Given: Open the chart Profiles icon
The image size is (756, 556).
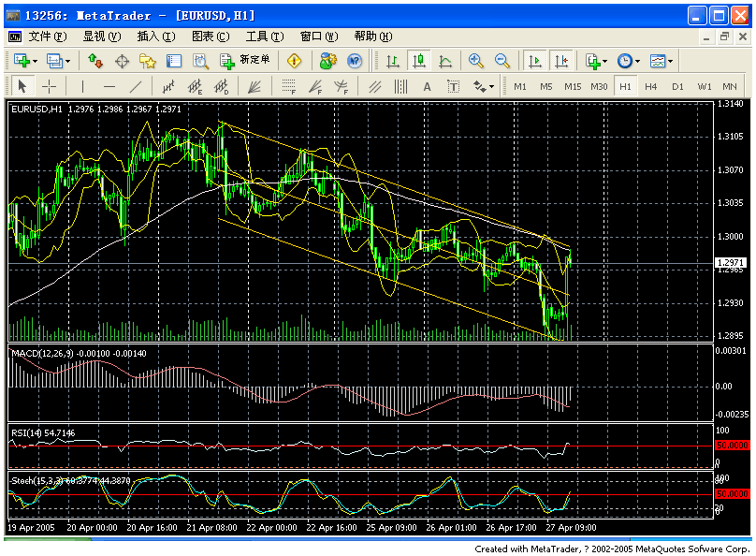Looking at the screenshot, I should 54,61.
